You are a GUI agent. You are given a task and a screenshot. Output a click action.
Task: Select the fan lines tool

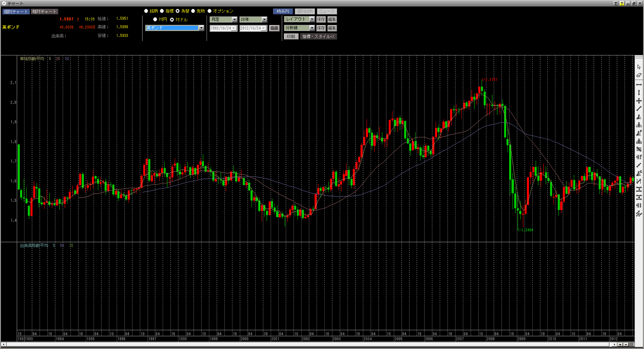[x=639, y=117]
